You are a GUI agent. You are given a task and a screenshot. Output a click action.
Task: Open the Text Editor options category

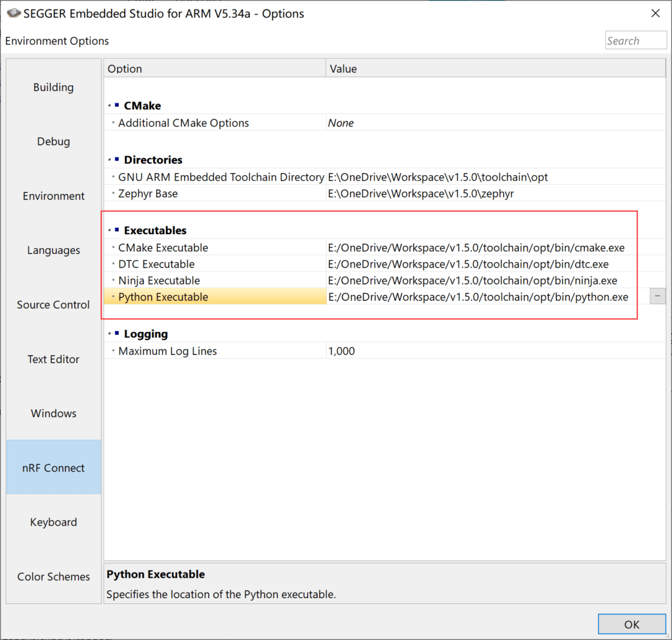pyautogui.click(x=54, y=359)
